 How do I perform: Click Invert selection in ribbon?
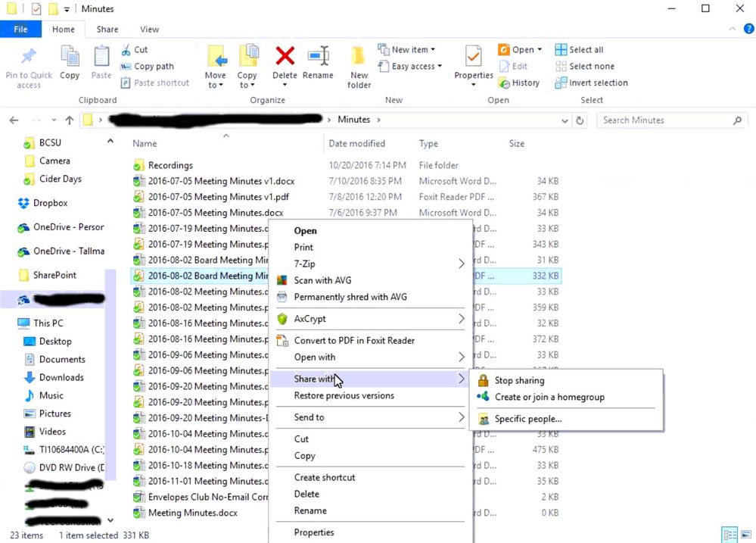(x=591, y=83)
